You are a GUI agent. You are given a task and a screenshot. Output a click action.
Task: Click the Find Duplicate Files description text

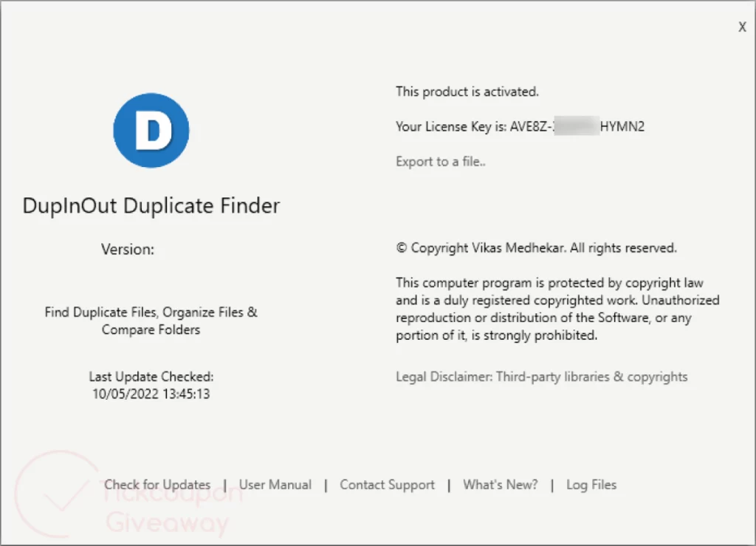point(151,321)
